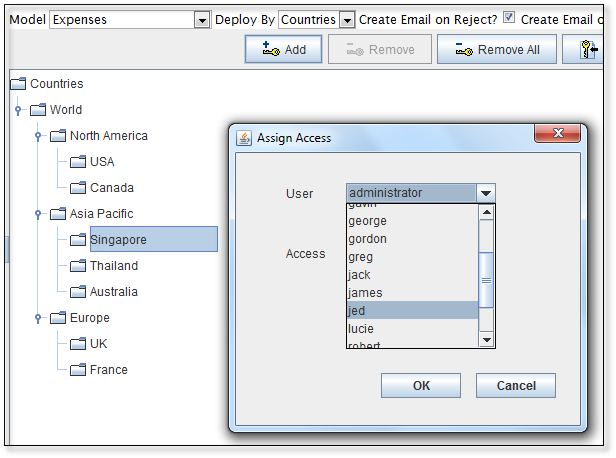616x458 pixels.
Task: Collapse the North America node toggle
Action: tap(38, 136)
